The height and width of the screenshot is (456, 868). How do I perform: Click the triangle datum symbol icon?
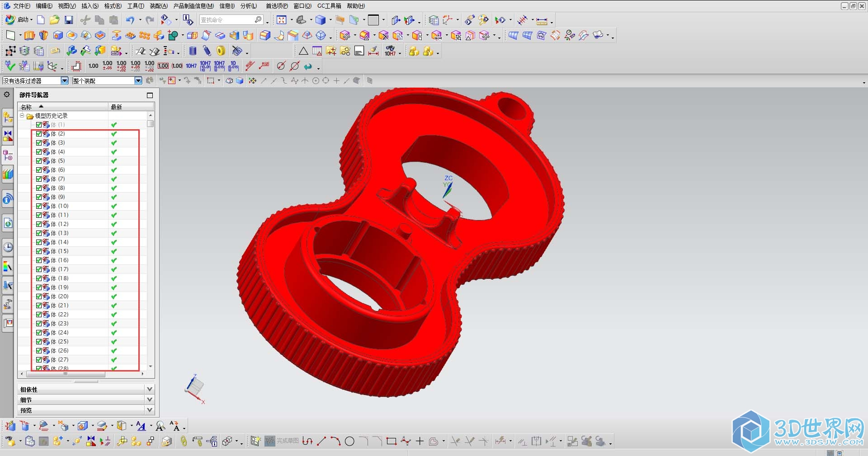[x=303, y=51]
